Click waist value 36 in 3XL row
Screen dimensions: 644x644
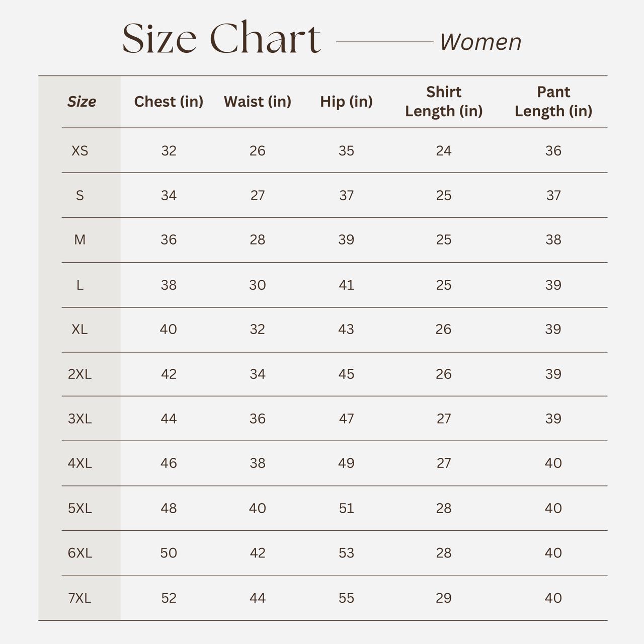tap(257, 419)
